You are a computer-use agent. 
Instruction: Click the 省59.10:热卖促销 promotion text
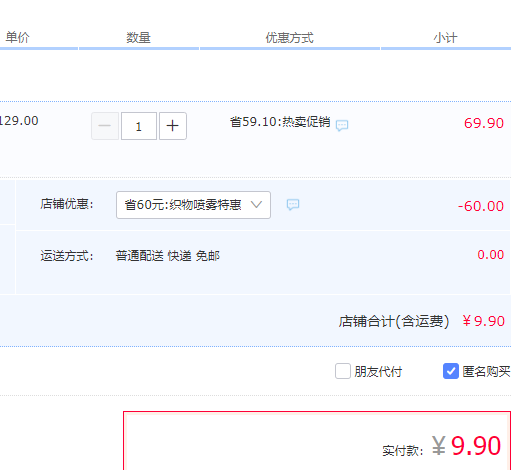(x=280, y=122)
